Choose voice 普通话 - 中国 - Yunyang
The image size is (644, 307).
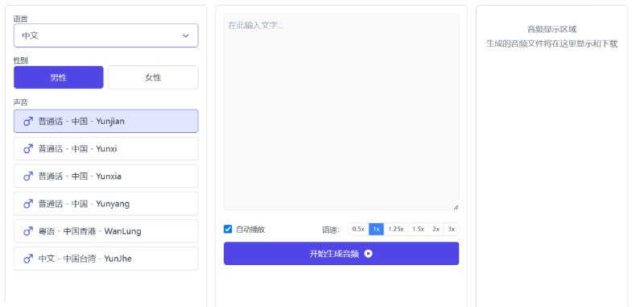pos(106,204)
